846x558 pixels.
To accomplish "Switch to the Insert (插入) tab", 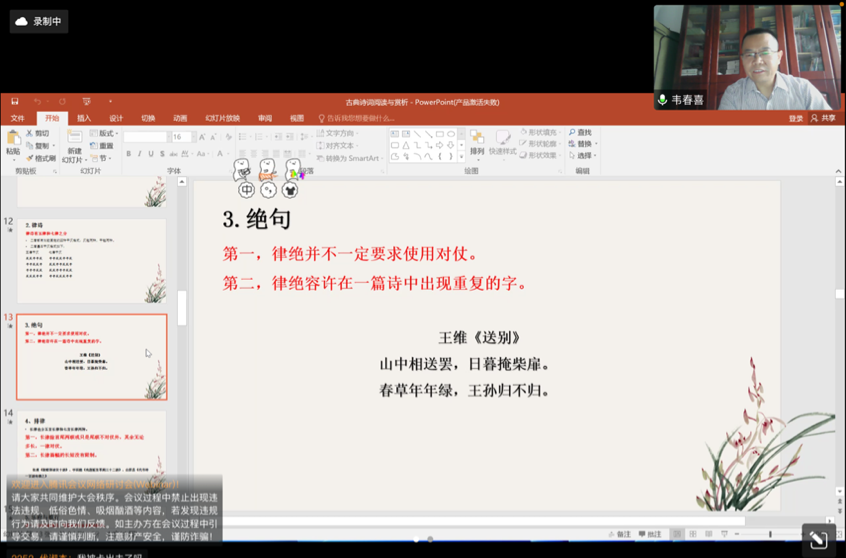I will coord(84,118).
